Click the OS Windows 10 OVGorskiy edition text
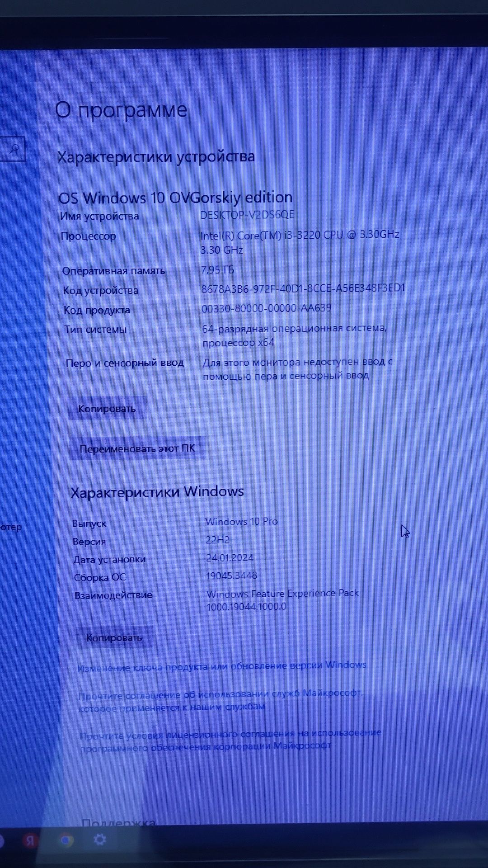The image size is (488, 868). (x=176, y=198)
